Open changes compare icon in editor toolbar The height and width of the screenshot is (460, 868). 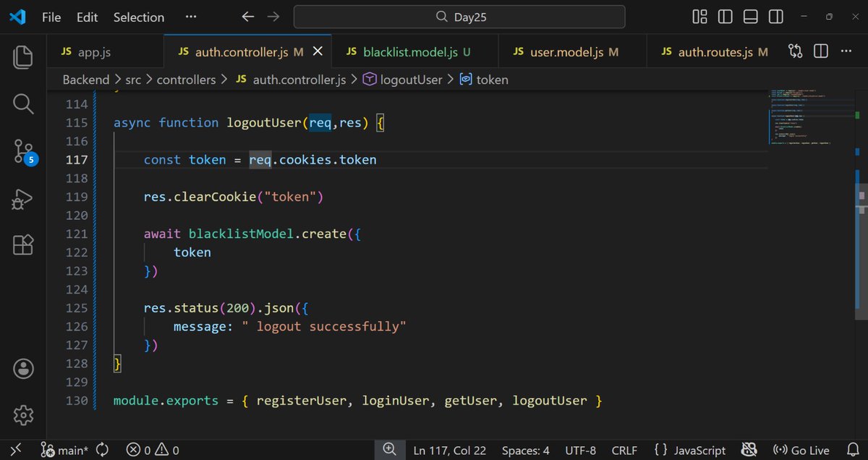click(796, 51)
